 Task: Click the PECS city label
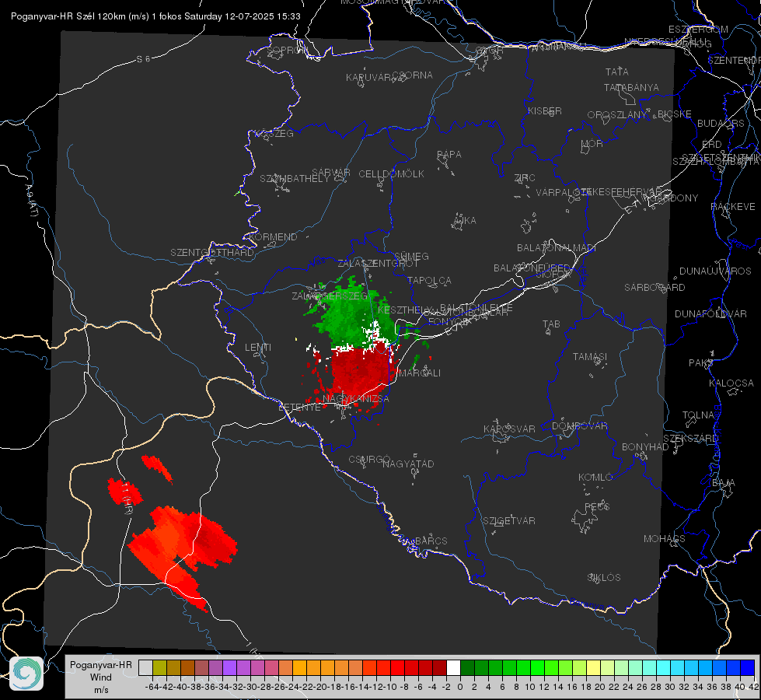[x=596, y=506]
